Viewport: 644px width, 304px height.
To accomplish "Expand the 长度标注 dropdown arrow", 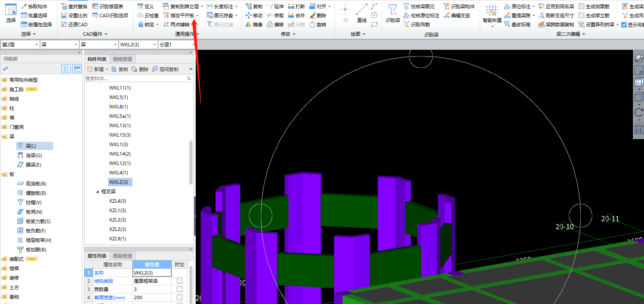I will coord(237,7).
